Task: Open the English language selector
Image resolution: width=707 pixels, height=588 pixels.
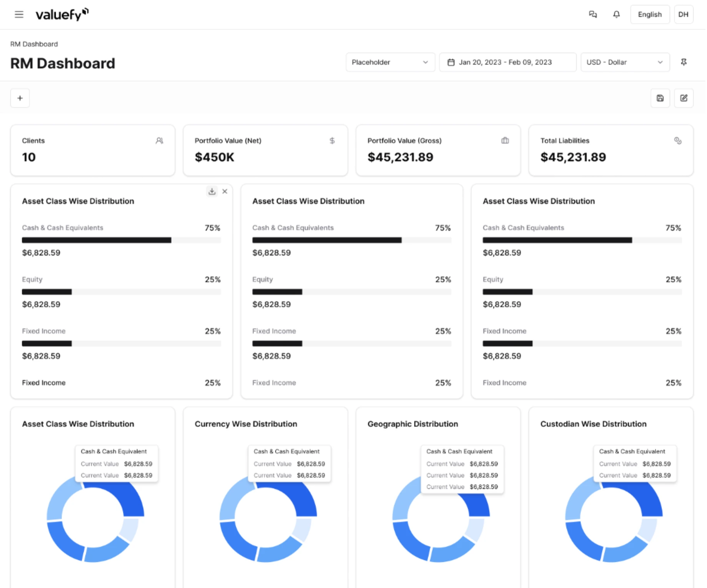Action: [649, 15]
